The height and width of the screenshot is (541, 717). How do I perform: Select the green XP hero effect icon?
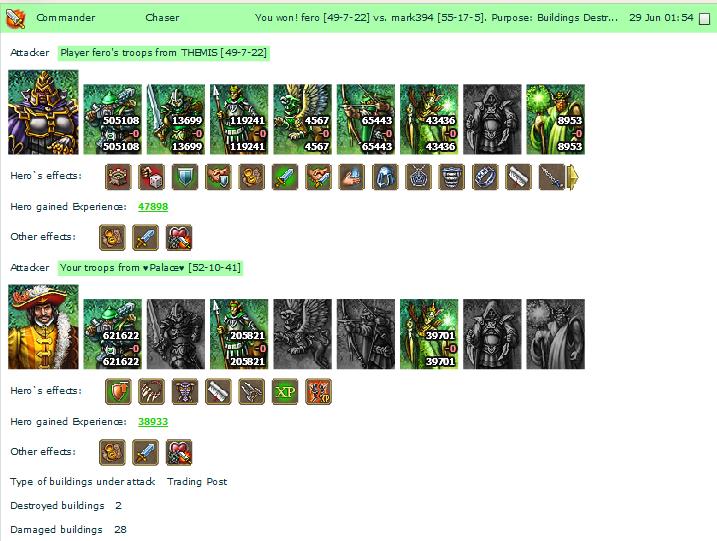tap(285, 392)
